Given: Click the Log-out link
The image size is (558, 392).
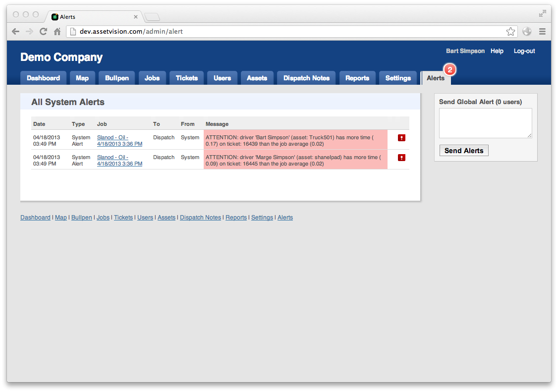Looking at the screenshot, I should [524, 51].
